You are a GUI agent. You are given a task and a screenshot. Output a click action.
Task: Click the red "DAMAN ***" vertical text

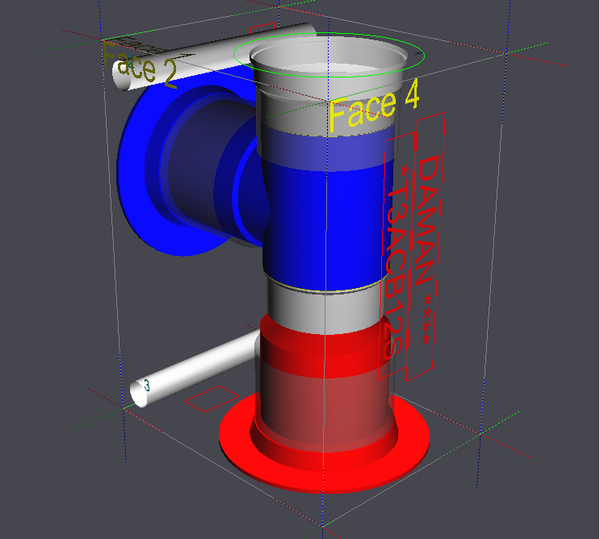point(426,249)
